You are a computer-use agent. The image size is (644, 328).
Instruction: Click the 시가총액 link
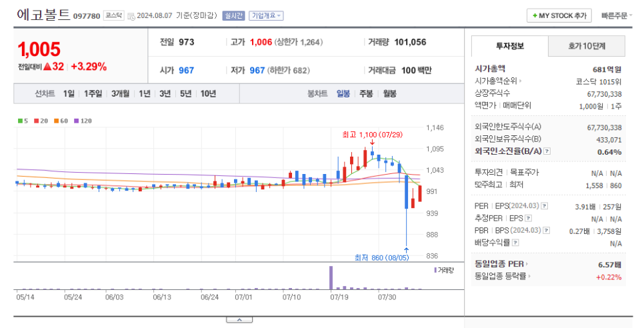click(490, 69)
